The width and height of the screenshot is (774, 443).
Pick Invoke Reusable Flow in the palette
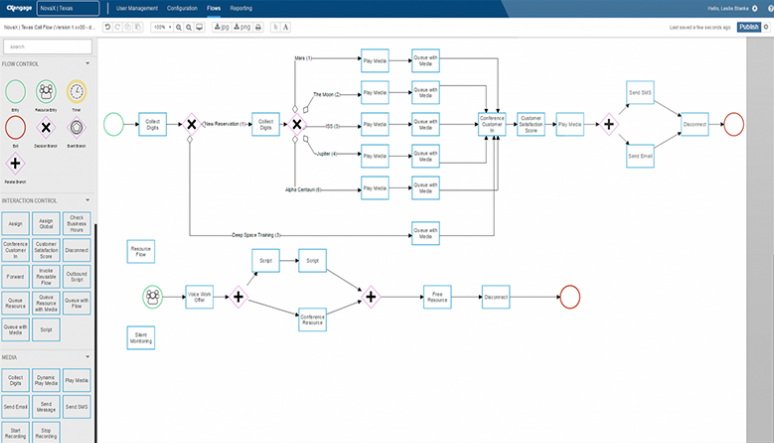(x=46, y=277)
